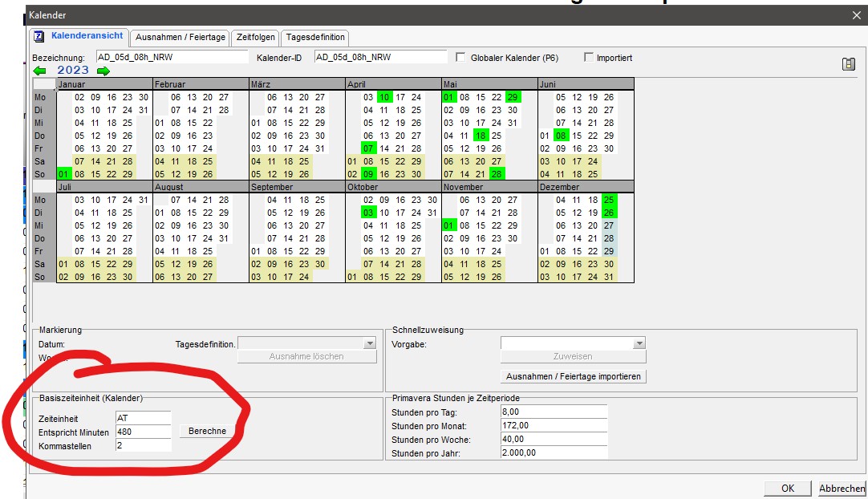The image size is (868, 499).
Task: Confirm the dialog with OK
Action: click(x=787, y=488)
